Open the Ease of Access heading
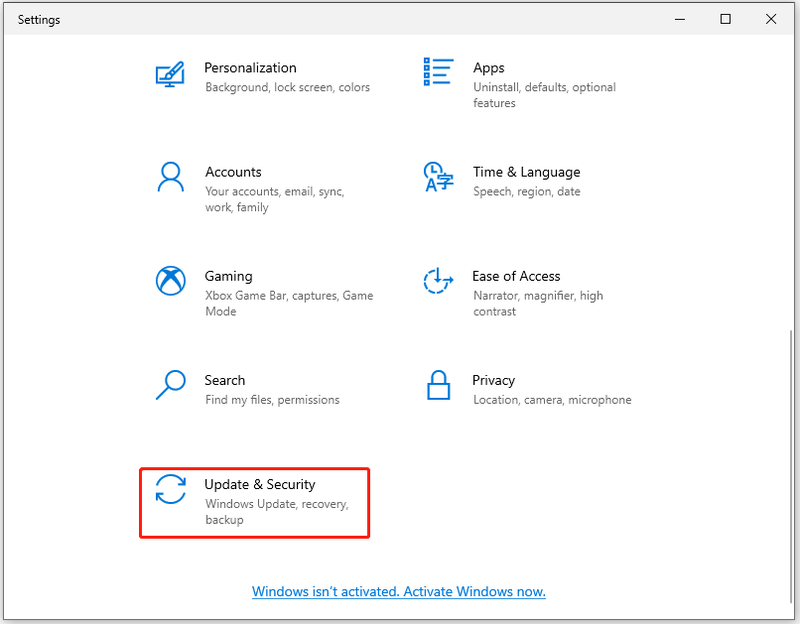Screen dimensions: 800x624 coord(516,276)
